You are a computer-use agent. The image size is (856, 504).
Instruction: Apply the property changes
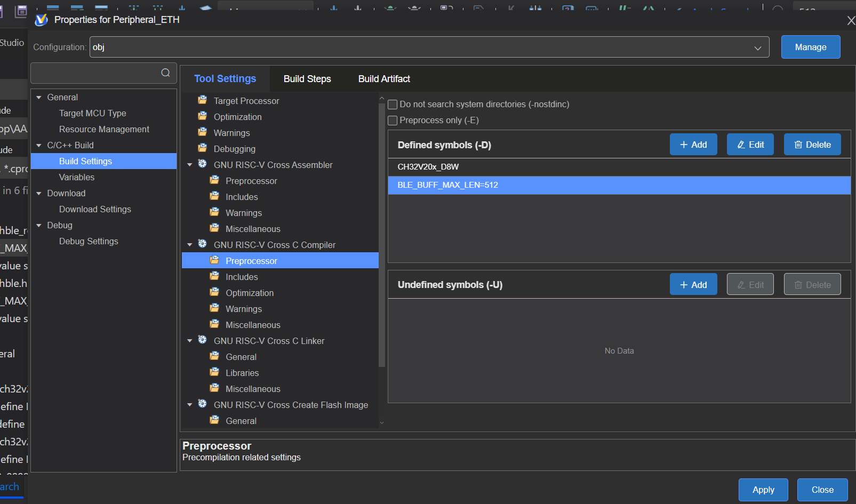763,490
